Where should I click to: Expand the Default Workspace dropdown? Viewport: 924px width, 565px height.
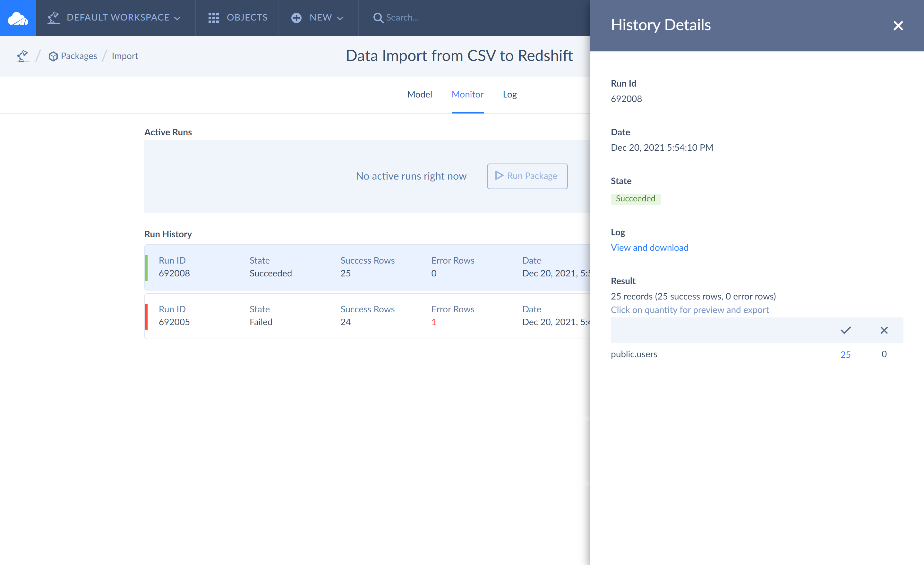(177, 18)
